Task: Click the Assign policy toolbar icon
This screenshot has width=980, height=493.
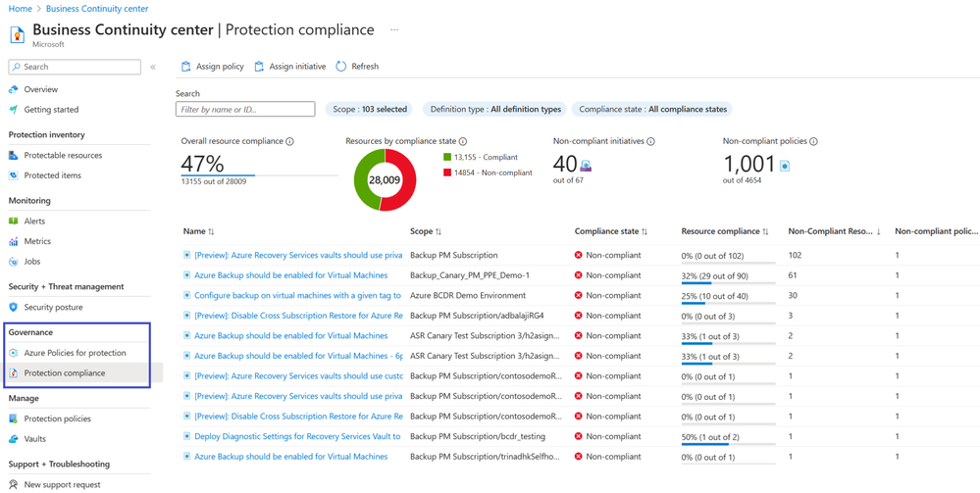Action: 185,67
